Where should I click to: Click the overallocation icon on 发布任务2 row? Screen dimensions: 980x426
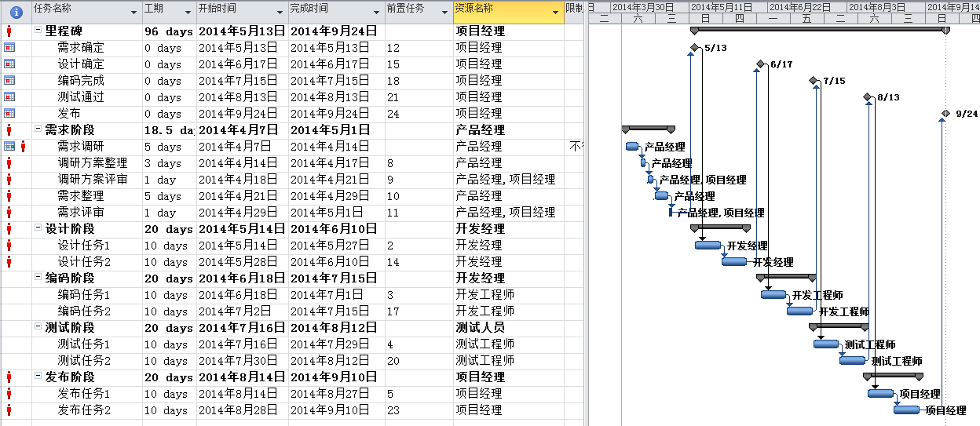tap(9, 410)
